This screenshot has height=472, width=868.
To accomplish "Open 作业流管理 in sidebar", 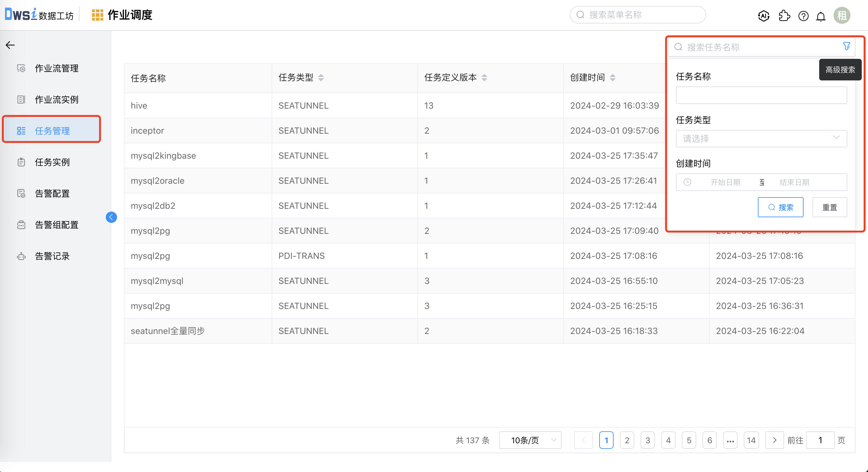I will [56, 68].
